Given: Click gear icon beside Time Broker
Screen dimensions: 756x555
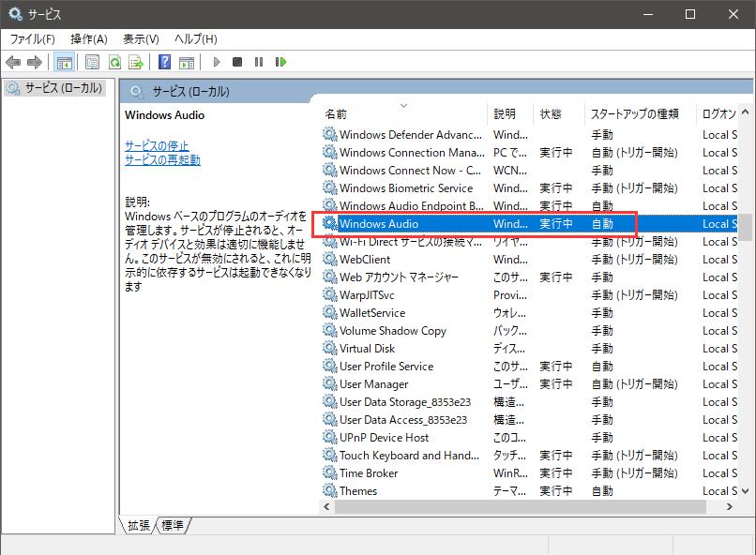Looking at the screenshot, I should click(x=330, y=473).
